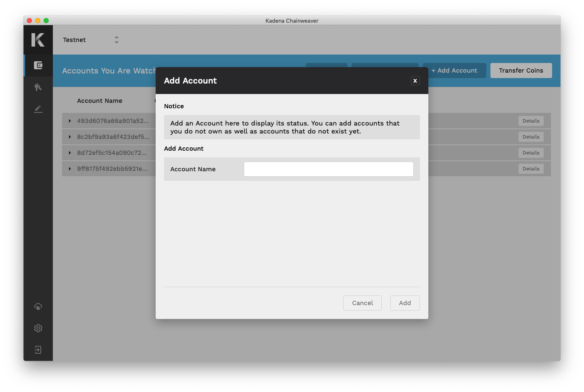Expand the 8d72ef5c154a090c72 account row
Viewport: 584px width, 392px height.
pyautogui.click(x=70, y=153)
